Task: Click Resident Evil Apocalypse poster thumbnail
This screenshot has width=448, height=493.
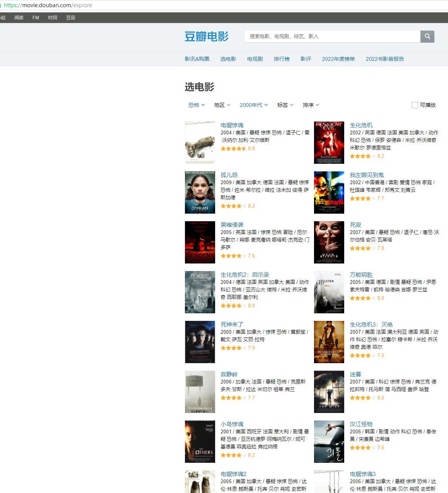Action: (200, 292)
